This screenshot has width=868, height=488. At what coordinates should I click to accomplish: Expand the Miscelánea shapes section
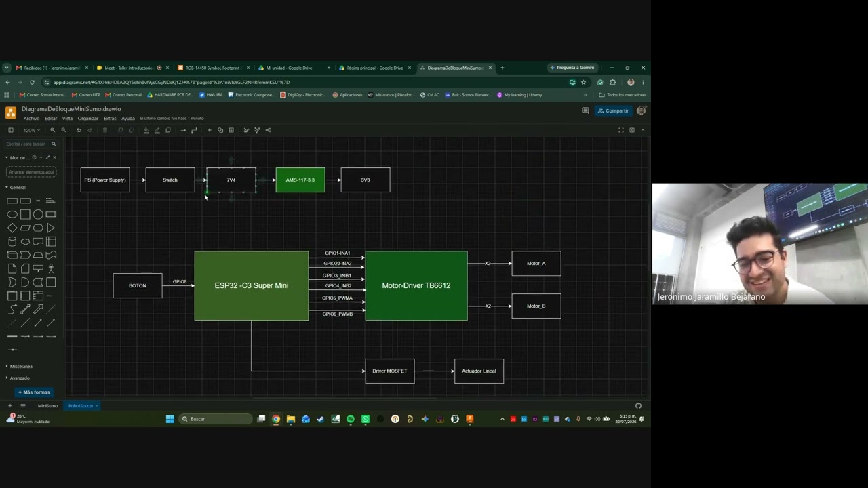pyautogui.click(x=20, y=367)
